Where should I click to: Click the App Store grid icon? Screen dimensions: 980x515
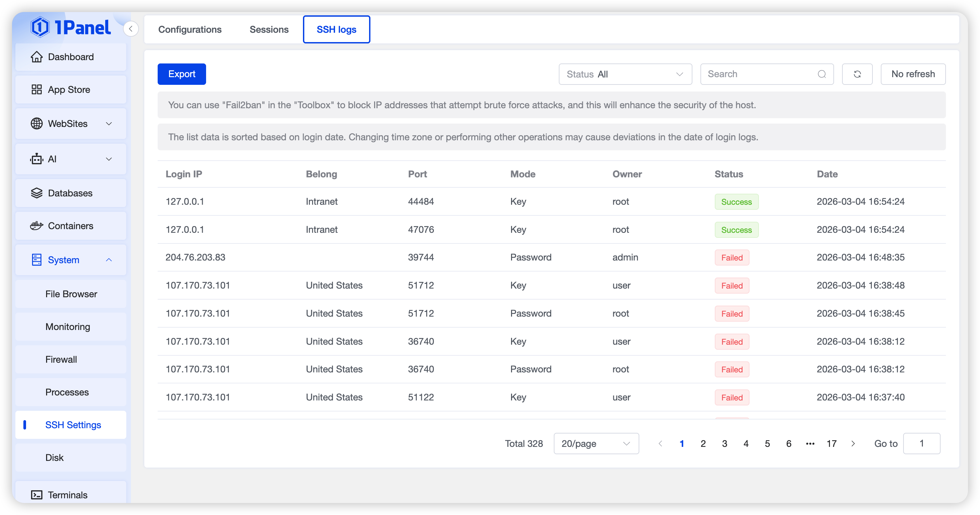pos(36,90)
